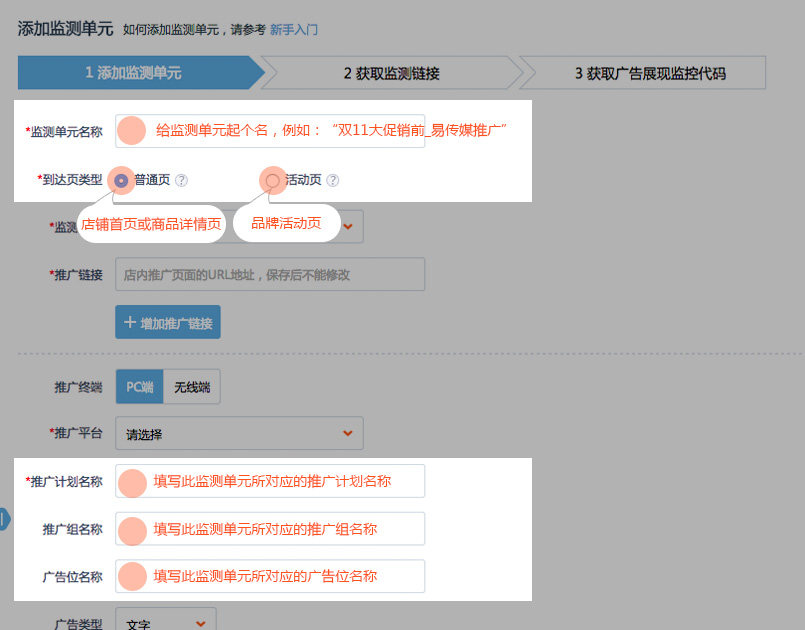The image size is (805, 630).
Task: Switch promotion terminal to PC端
Action: click(140, 386)
